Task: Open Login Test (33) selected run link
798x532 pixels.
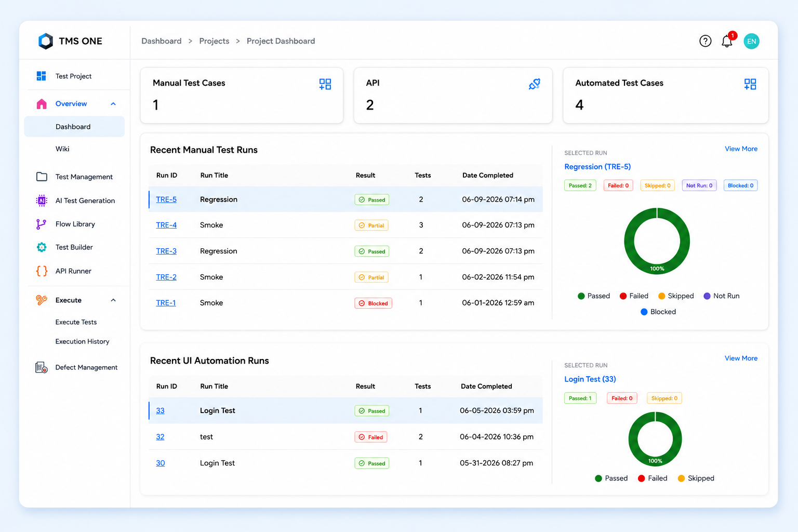Action: click(x=590, y=379)
